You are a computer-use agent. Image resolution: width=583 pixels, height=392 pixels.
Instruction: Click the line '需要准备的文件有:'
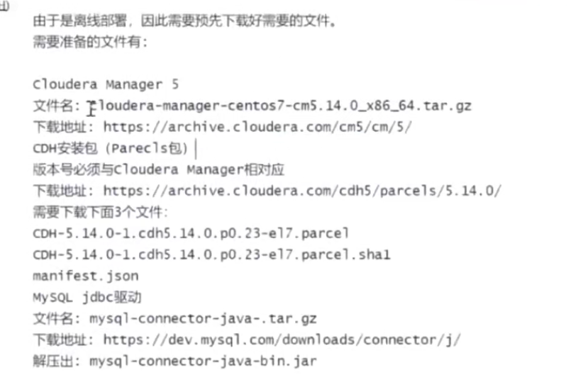coord(90,42)
